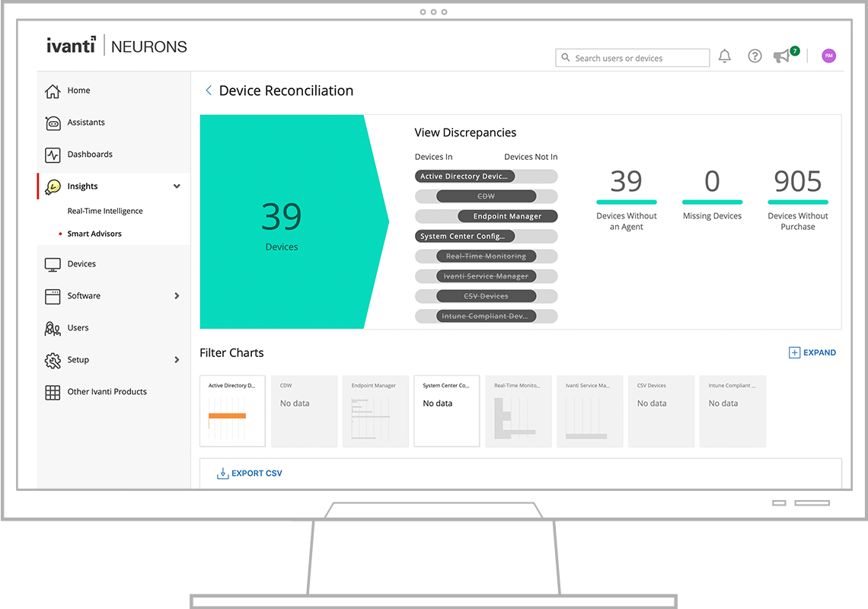
Task: Focus the Search users or devices field
Action: 633,58
